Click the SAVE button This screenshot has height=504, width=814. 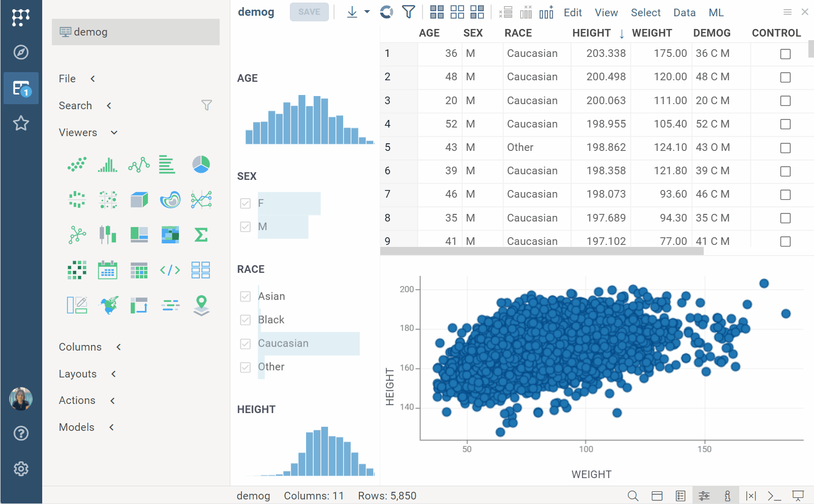click(x=309, y=12)
